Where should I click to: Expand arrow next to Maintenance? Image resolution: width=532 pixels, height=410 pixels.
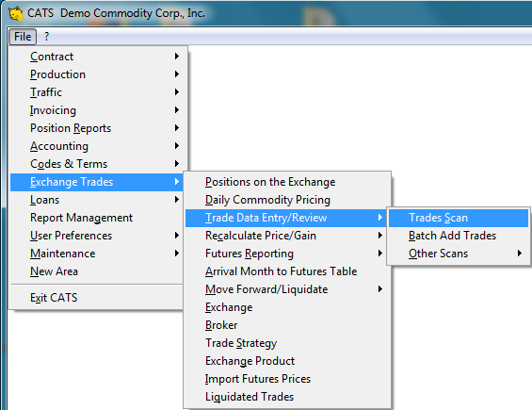177,254
